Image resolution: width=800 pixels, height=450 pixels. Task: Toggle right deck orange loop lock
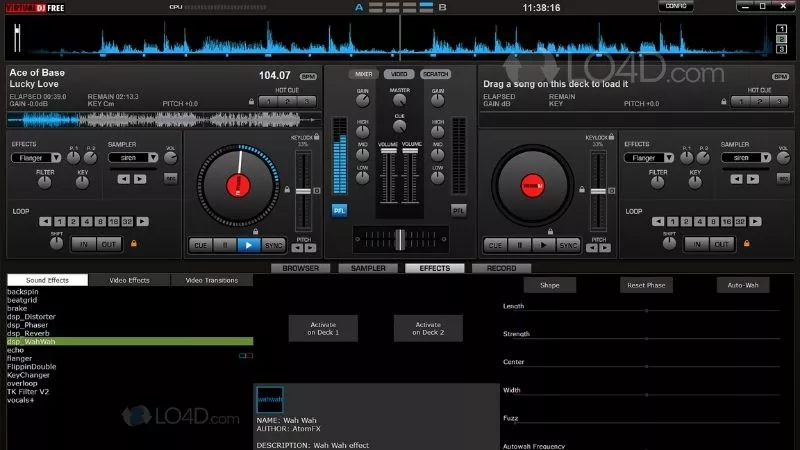(746, 244)
